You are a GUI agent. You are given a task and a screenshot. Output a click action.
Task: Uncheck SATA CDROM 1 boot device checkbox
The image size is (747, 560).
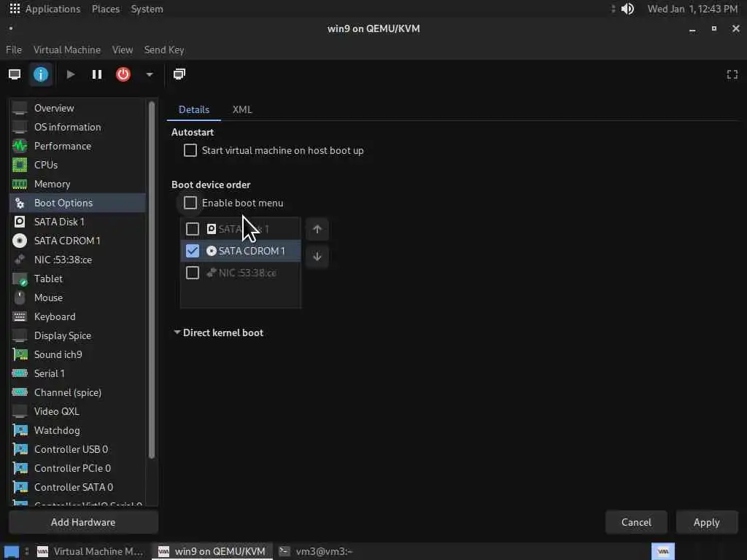pos(193,251)
